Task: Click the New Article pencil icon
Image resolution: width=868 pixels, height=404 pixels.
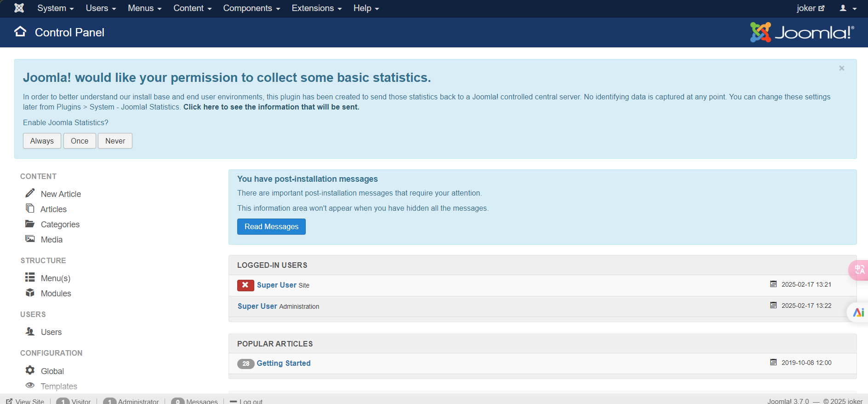Action: 30,193
